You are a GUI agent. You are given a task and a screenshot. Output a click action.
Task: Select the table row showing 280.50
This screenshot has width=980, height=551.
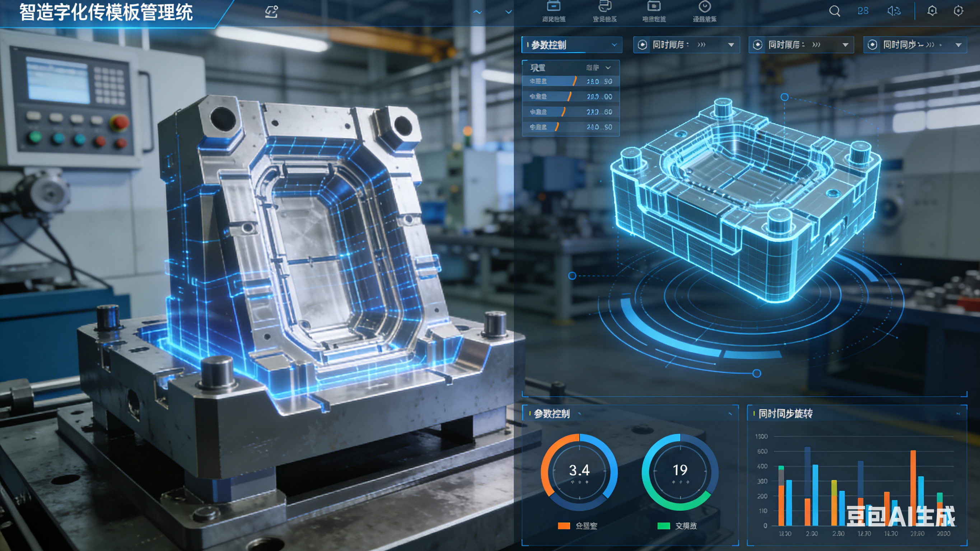point(571,81)
